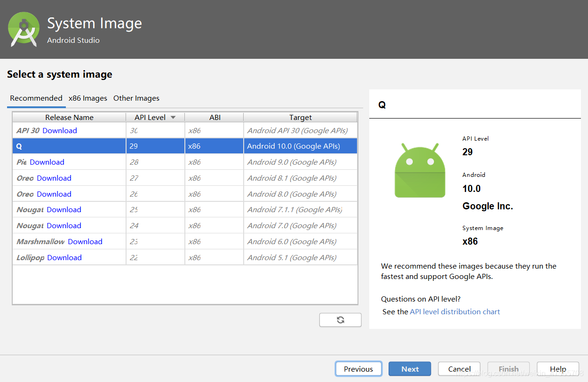Click the Previous button

click(x=358, y=369)
